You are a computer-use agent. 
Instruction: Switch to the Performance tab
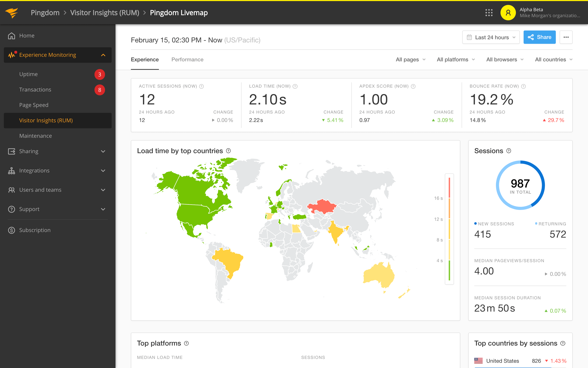(187, 60)
